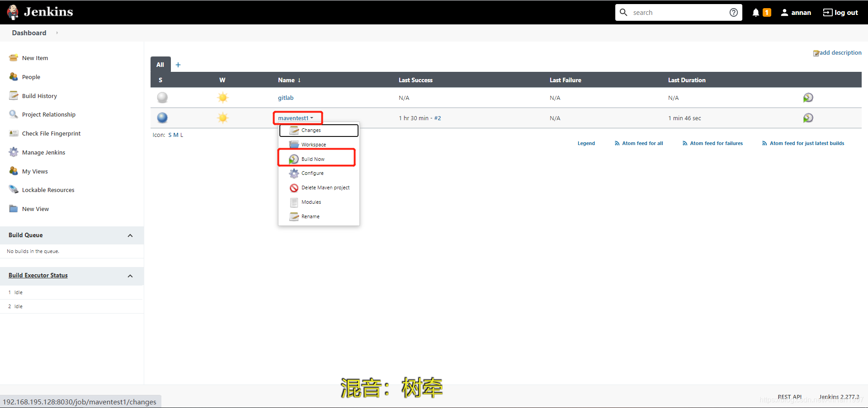Set icon size to L
Viewport: 868px width, 408px height.
pos(182,135)
